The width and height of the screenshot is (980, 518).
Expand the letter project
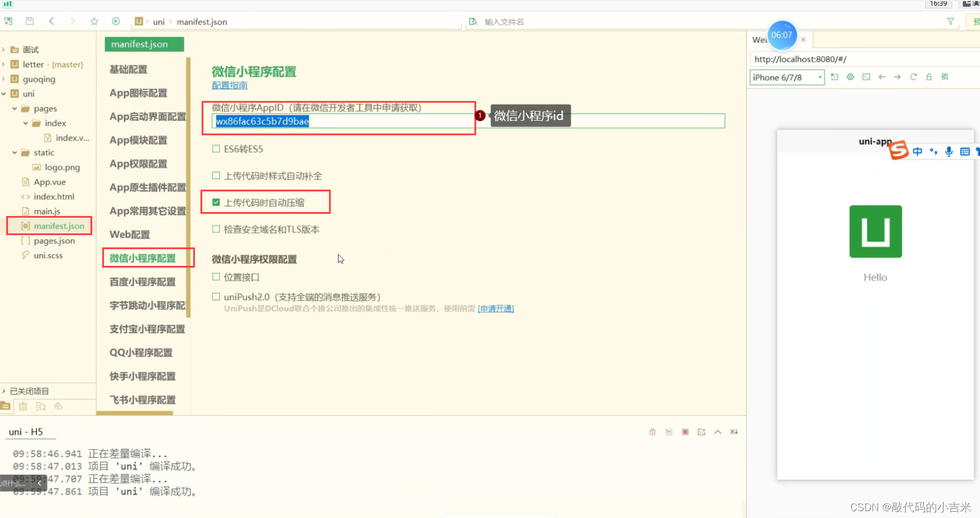tap(3, 65)
